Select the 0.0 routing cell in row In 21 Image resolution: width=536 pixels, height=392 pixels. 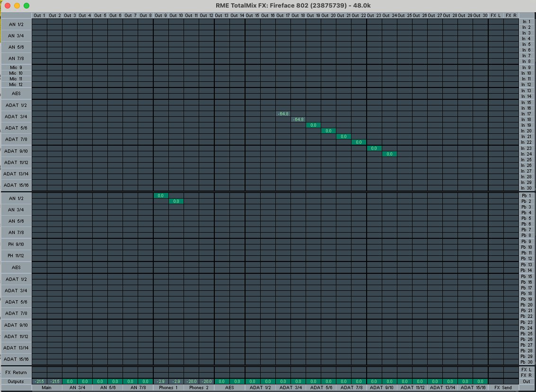[343, 136]
